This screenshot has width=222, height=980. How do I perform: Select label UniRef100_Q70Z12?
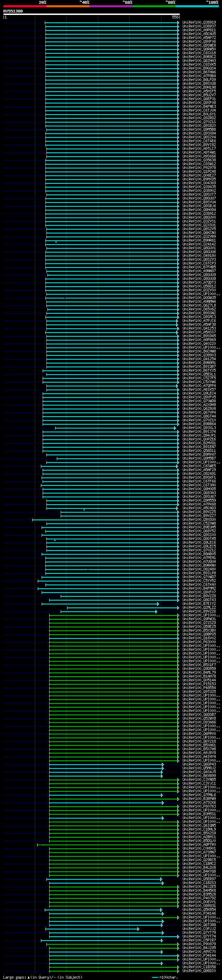point(199,550)
